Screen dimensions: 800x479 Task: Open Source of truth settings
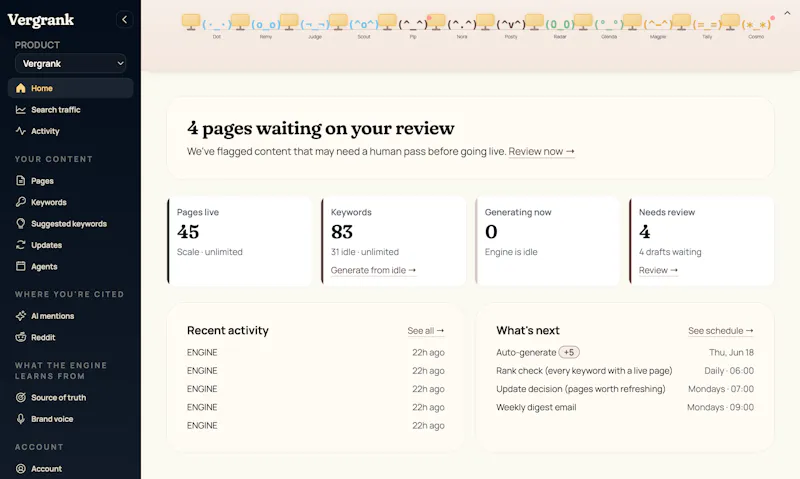coord(70,397)
